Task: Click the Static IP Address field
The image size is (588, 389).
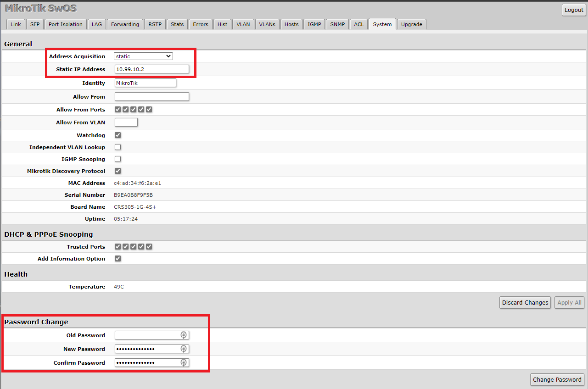Action: [152, 69]
